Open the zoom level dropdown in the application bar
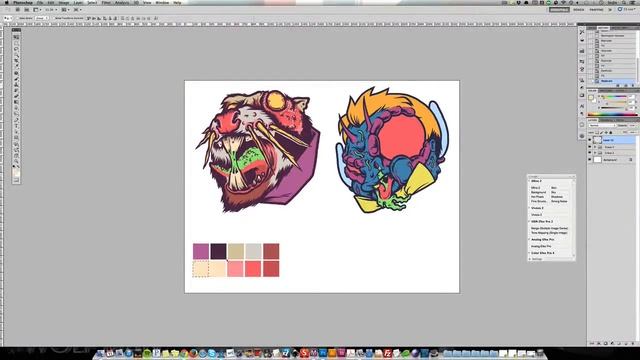The height and width of the screenshot is (360, 640). point(51,9)
